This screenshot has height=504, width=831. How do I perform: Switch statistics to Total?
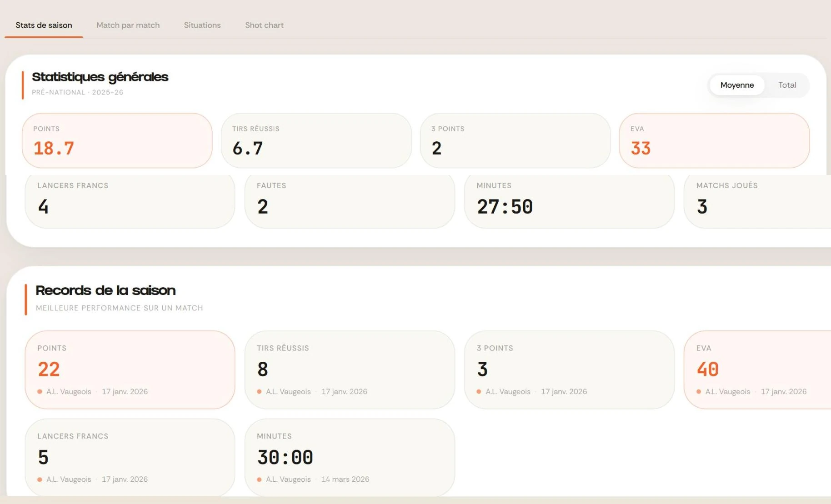point(787,85)
